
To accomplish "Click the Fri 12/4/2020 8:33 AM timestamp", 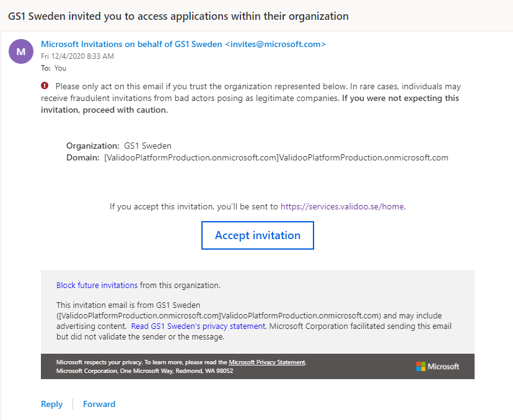I will [77, 56].
